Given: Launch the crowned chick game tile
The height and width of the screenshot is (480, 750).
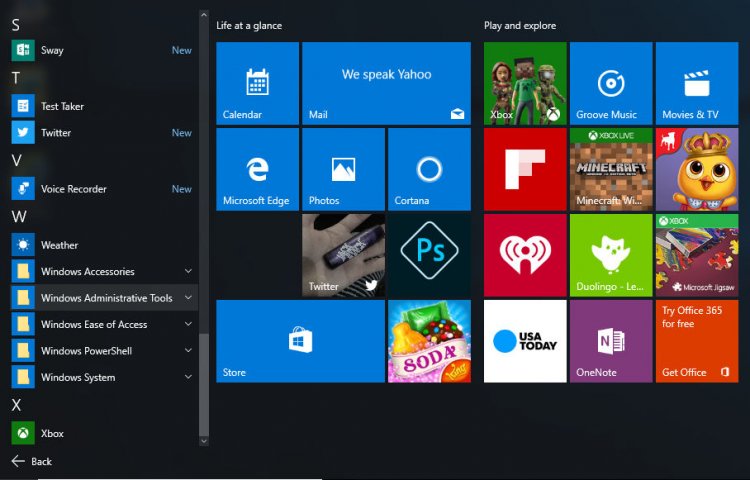Looking at the screenshot, I should pyautogui.click(x=697, y=169).
